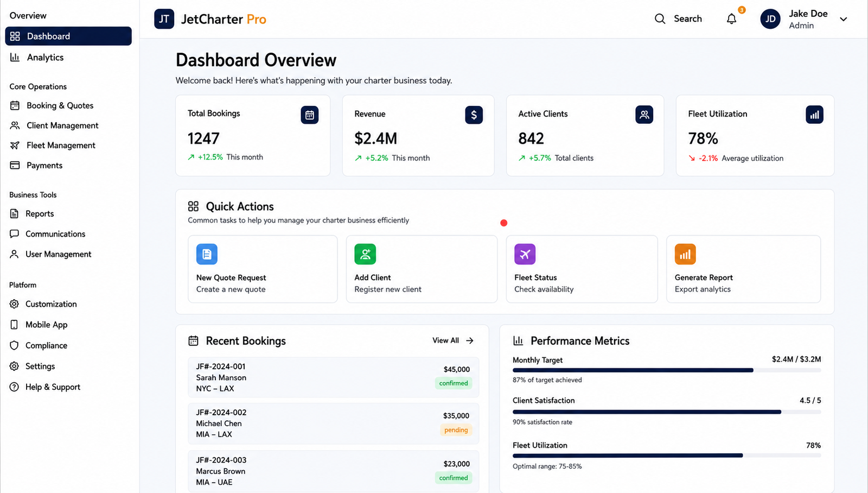Click the Monthly Target progress bar
Screen dimensions: 868x493
(667, 370)
